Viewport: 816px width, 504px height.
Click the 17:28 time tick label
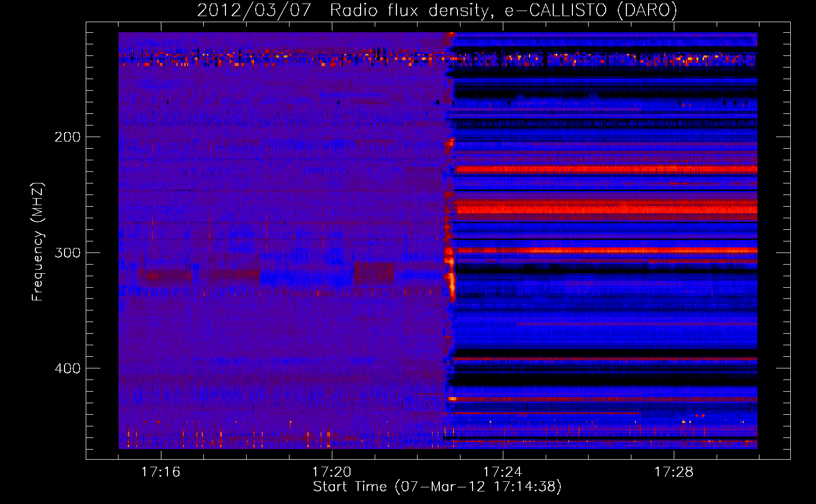(x=674, y=472)
